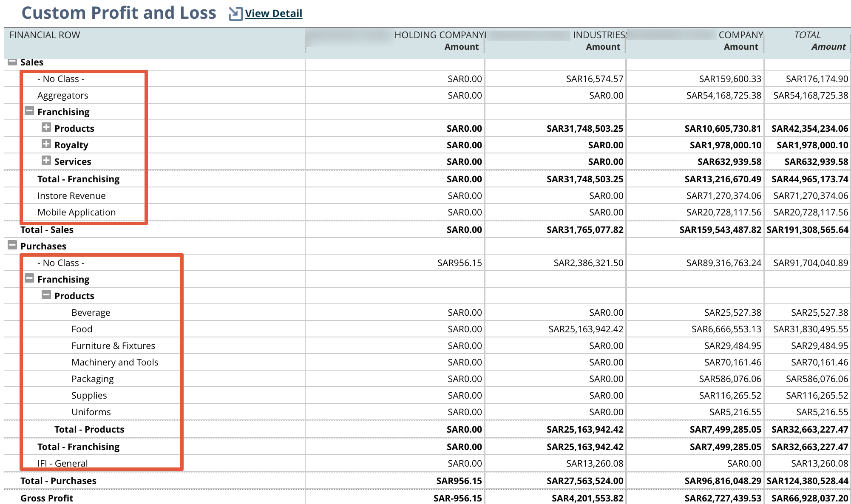Expand Products under Sales Franchising

(46, 127)
